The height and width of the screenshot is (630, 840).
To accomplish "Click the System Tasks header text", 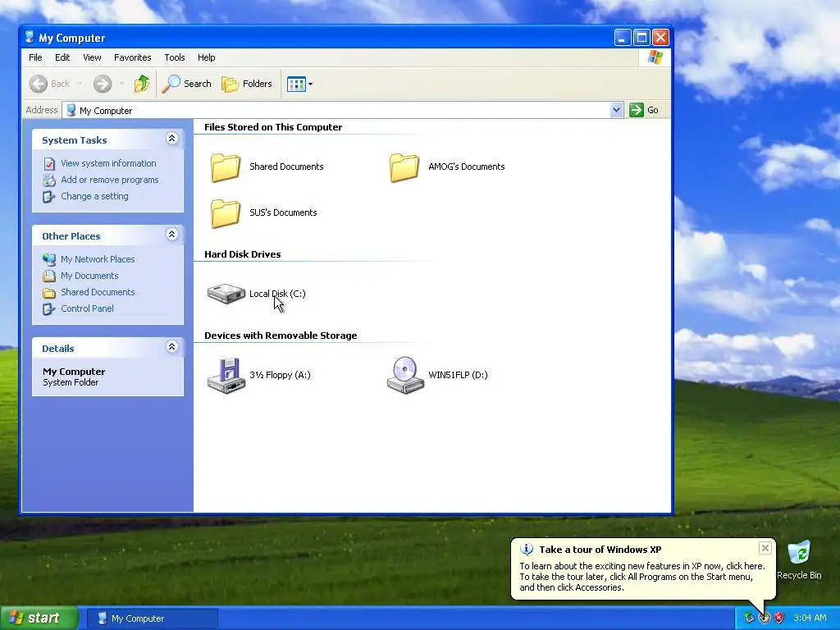I will (75, 140).
